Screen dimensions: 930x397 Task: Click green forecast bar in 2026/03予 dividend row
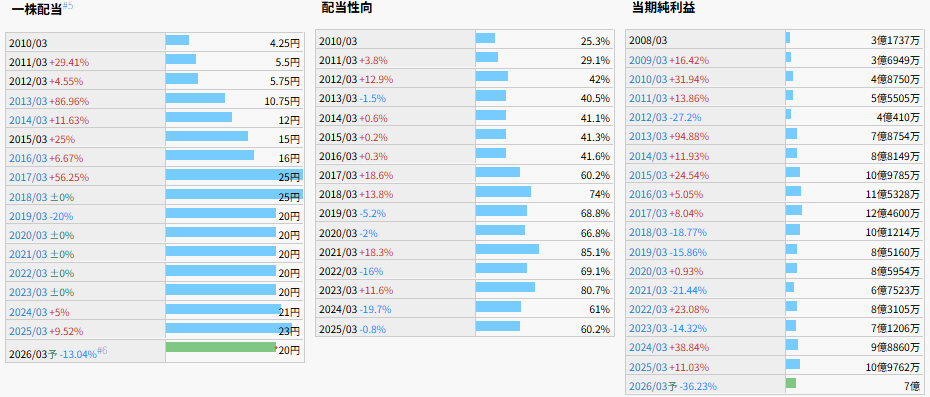(x=221, y=347)
